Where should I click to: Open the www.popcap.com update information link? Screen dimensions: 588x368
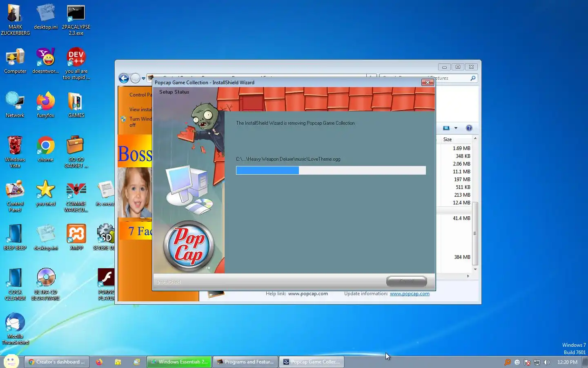pos(410,294)
